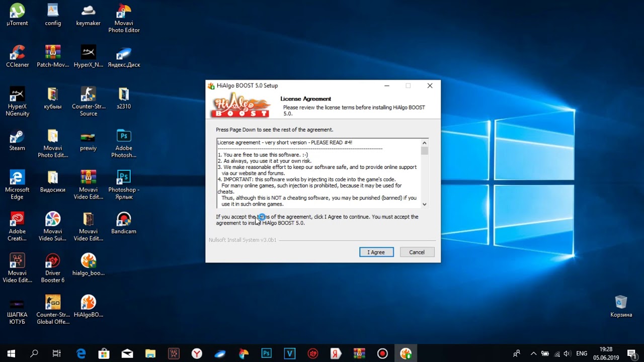This screenshot has height=362, width=644.
Task: Select the кубыы folder on desktop
Action: click(53, 99)
